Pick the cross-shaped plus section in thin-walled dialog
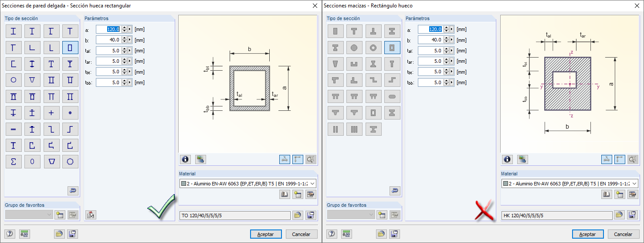 click(x=51, y=113)
